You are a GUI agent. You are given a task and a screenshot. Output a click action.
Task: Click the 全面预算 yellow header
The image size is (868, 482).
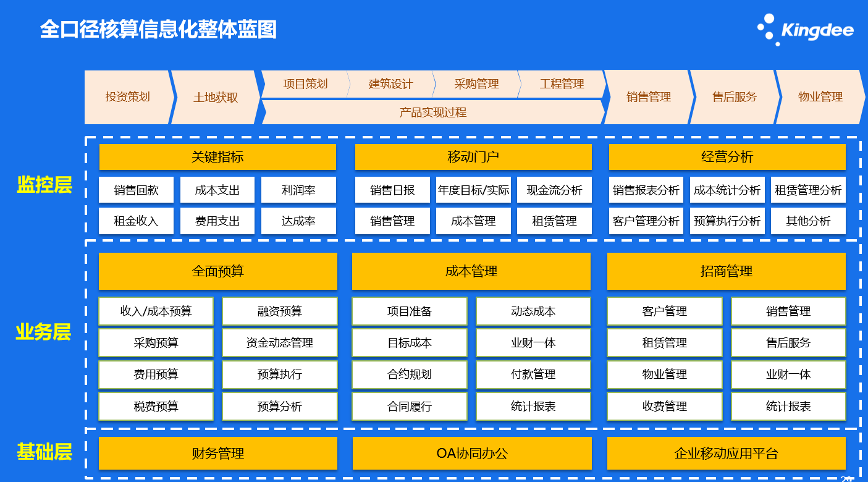click(217, 271)
